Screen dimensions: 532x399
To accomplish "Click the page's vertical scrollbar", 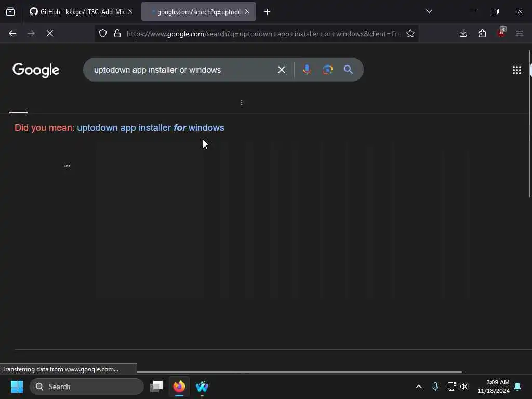I will (530, 124).
